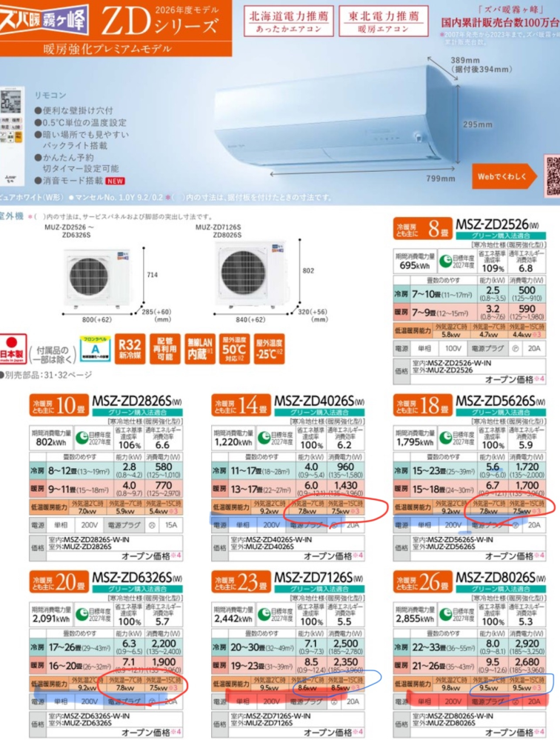Select the 10畳 room-size badge
560x740 pixels.
(x=59, y=405)
